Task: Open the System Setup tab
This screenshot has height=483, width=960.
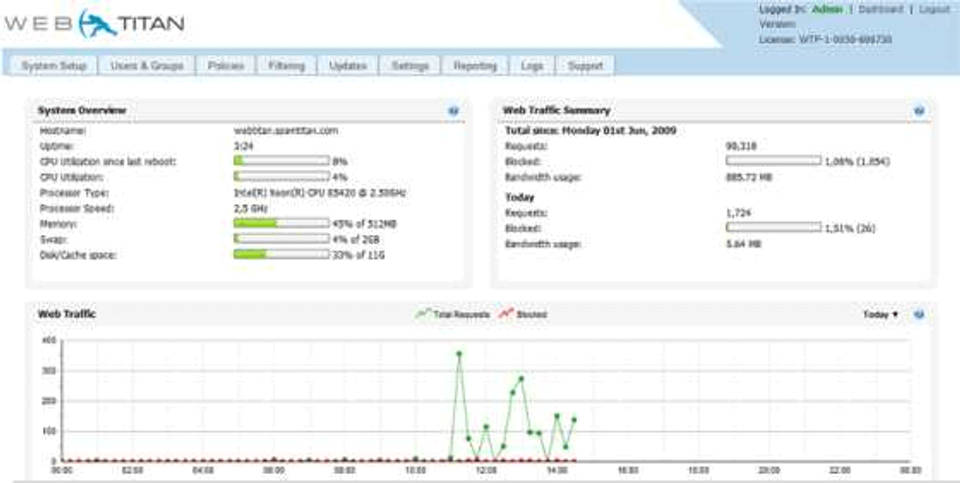Action: pos(55,66)
